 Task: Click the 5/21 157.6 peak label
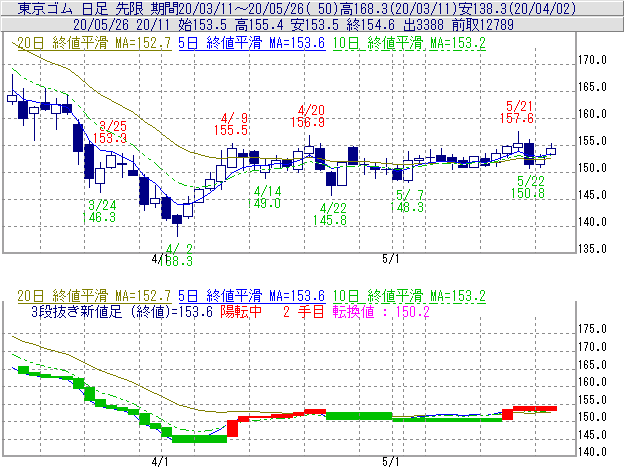coord(517,112)
